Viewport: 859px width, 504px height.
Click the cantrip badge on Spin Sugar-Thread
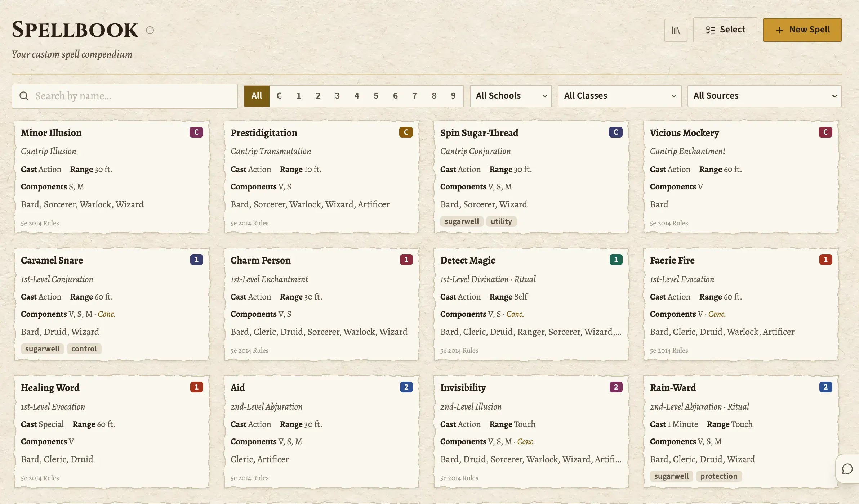click(616, 132)
